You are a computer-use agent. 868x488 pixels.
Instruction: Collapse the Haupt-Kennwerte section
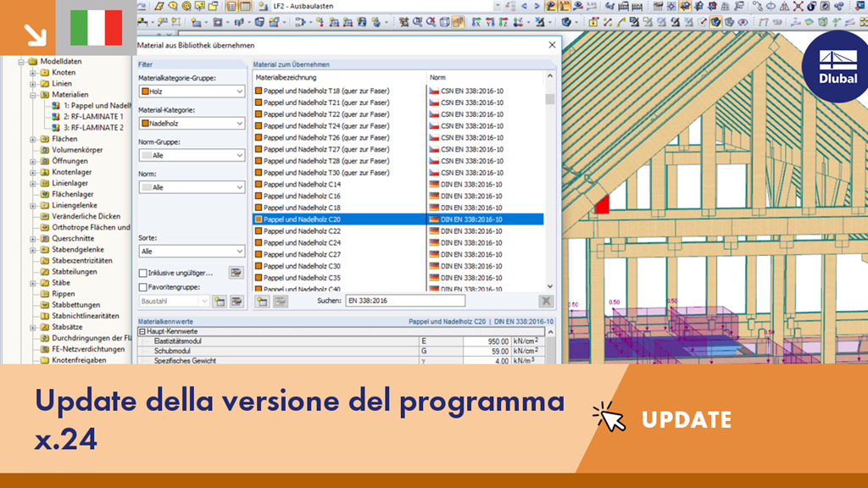tap(142, 331)
